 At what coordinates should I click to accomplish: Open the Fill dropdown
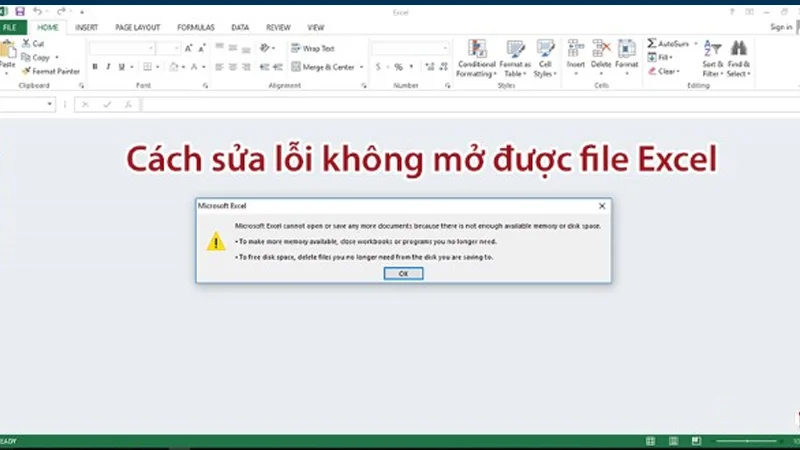tap(660, 58)
